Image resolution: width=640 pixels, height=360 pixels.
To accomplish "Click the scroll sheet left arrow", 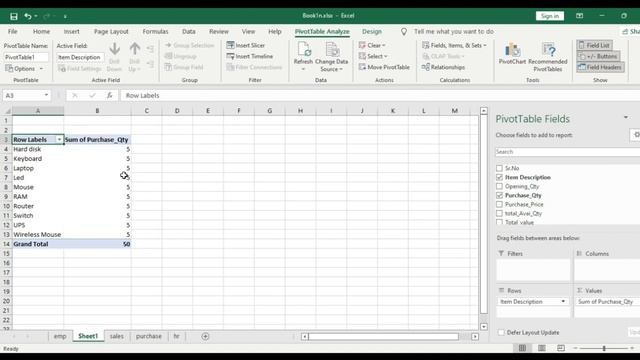I will click(304, 337).
